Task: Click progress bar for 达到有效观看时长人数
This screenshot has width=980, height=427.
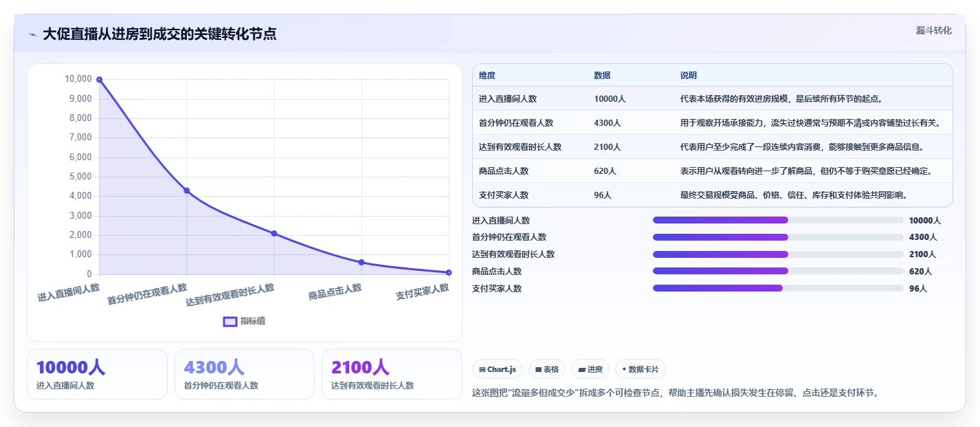Action: pos(778,254)
